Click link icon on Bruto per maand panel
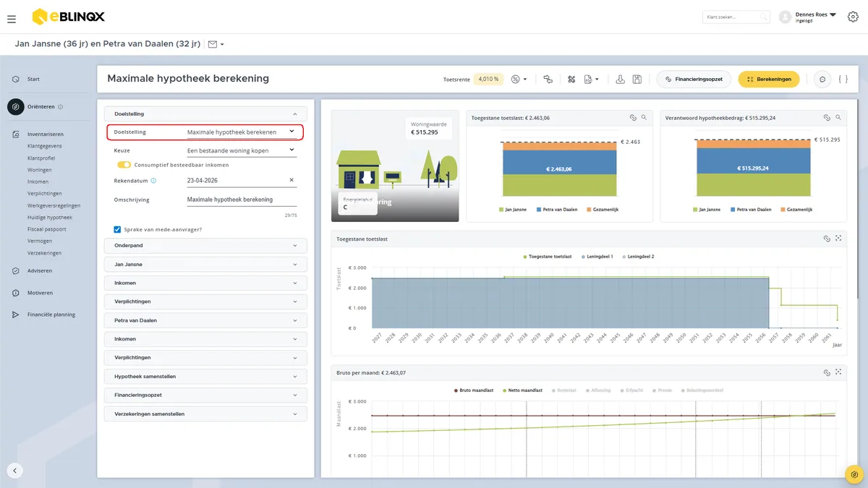 (827, 373)
